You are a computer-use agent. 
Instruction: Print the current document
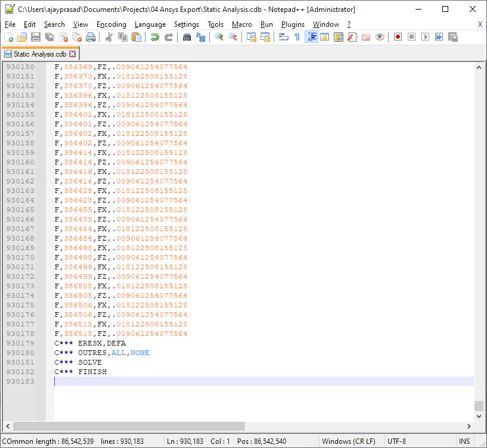91,37
